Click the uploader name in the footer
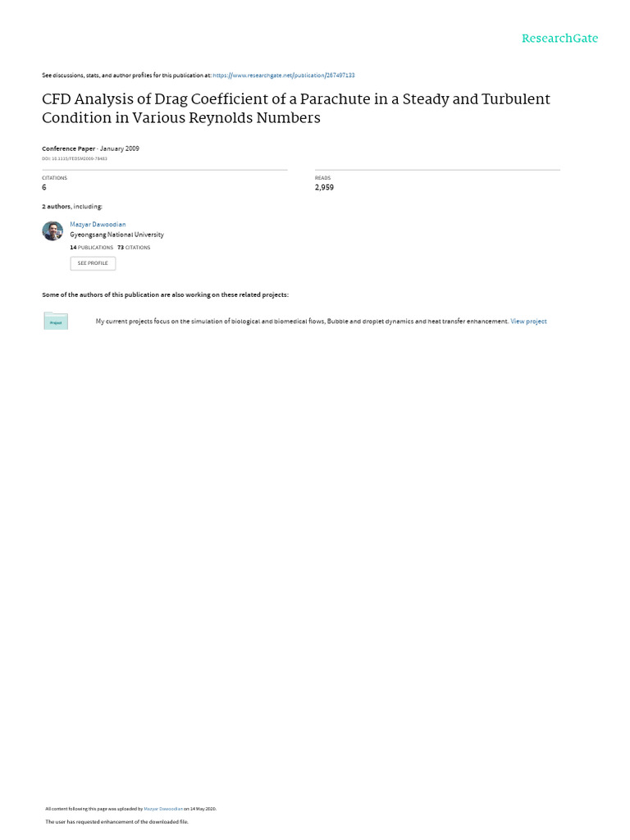630x840 pixels. coord(163,809)
